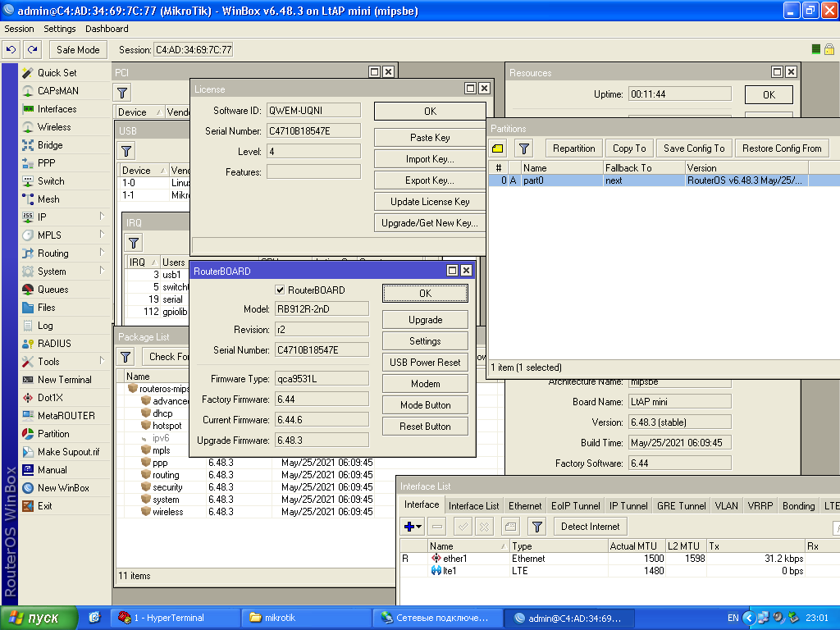Launch New WinBox from the sidebar
The image size is (840, 630).
tap(63, 488)
